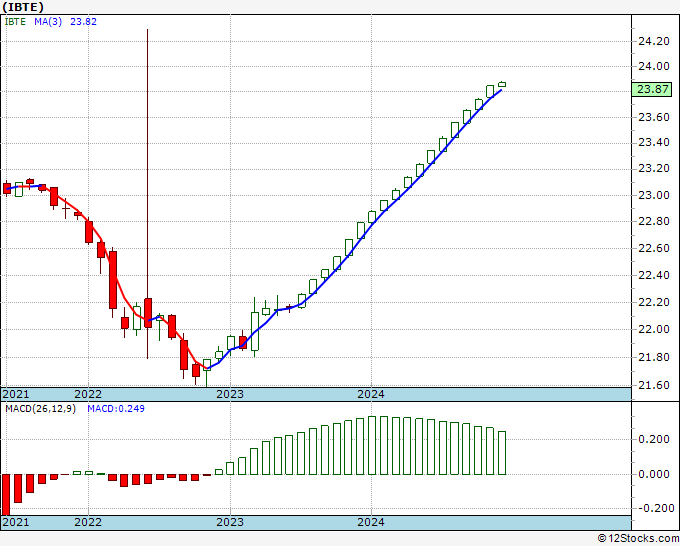Click the 21.80 price axis label
The image size is (680, 546).
pyautogui.click(x=654, y=357)
